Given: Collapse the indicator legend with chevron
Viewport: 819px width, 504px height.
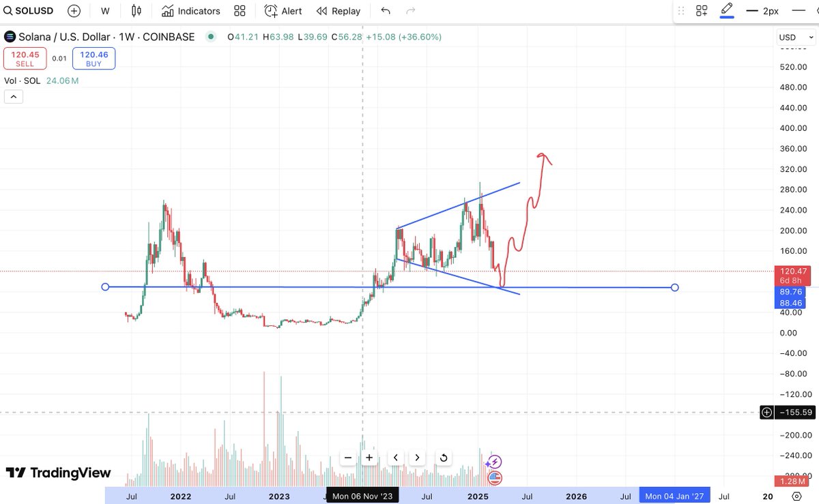Looking at the screenshot, I should coord(14,97).
